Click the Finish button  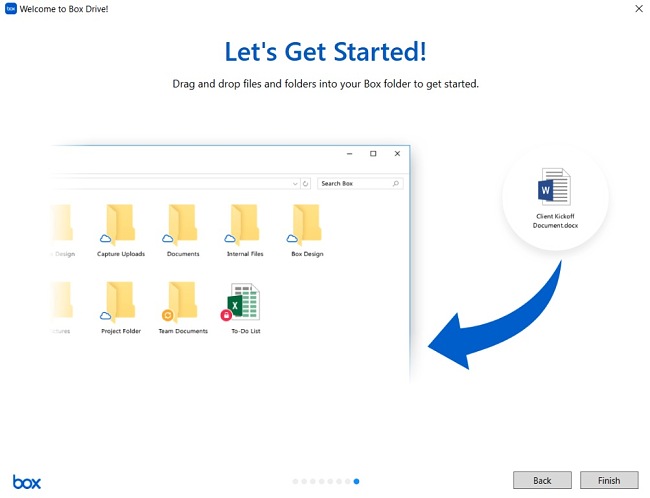point(609,480)
